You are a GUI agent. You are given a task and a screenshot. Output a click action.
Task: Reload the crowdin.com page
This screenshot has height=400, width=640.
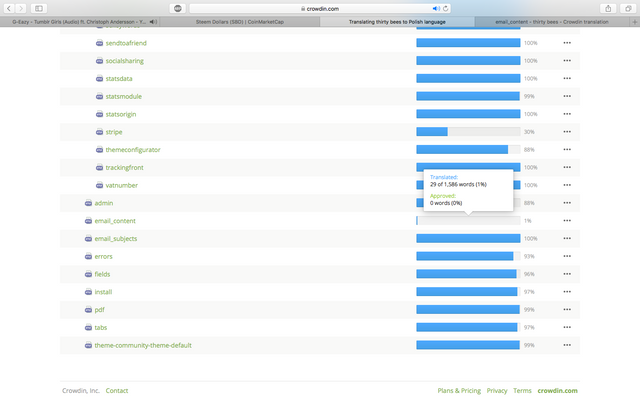(445, 8)
